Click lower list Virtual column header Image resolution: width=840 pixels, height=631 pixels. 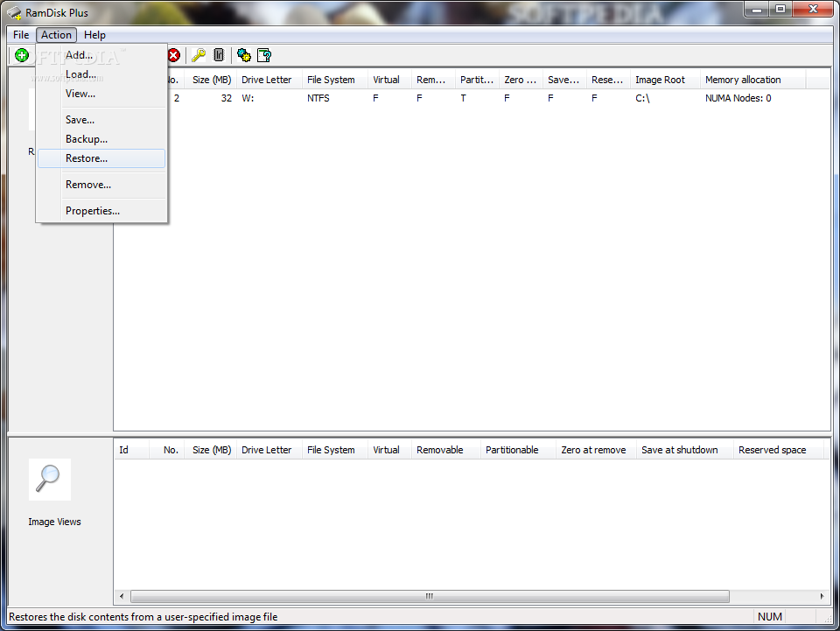(x=389, y=450)
